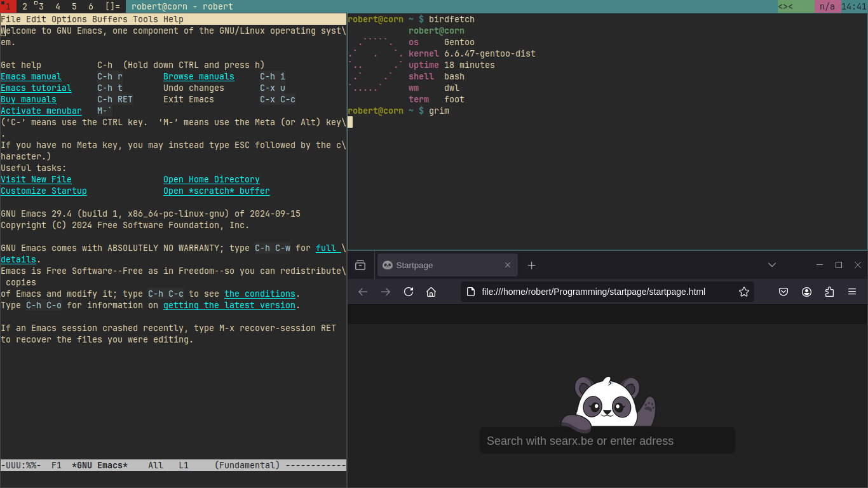Open the Emacs manual link
Image resolution: width=868 pixels, height=488 pixels.
tap(31, 76)
